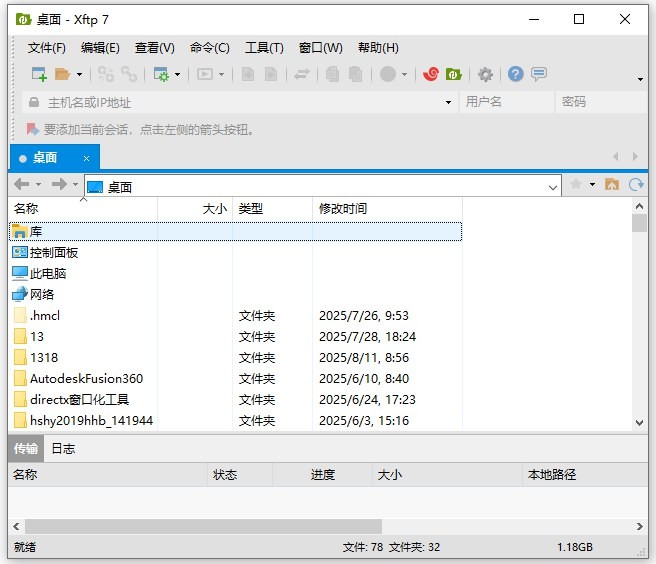Open the 帮助(H) menu
Image resolution: width=656 pixels, height=564 pixels.
378,48
